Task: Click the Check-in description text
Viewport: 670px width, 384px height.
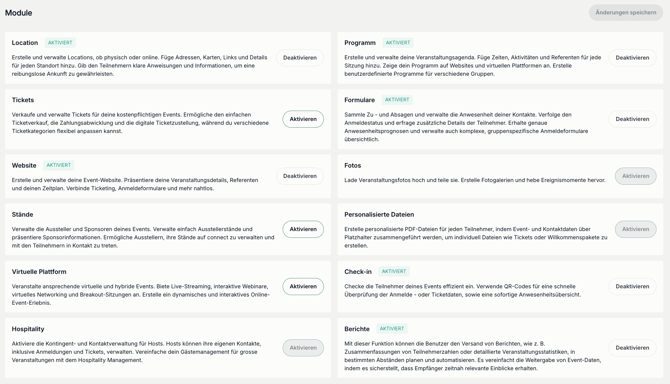Action: (x=462, y=290)
